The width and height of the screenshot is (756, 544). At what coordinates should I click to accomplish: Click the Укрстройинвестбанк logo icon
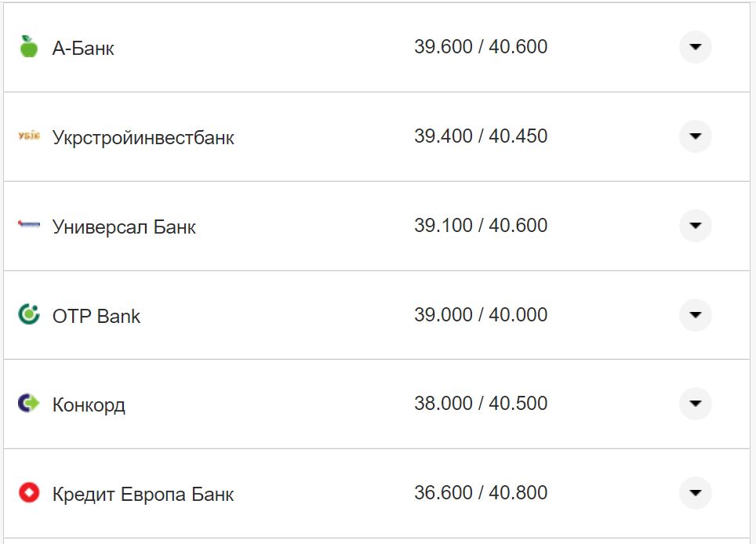coord(29,137)
